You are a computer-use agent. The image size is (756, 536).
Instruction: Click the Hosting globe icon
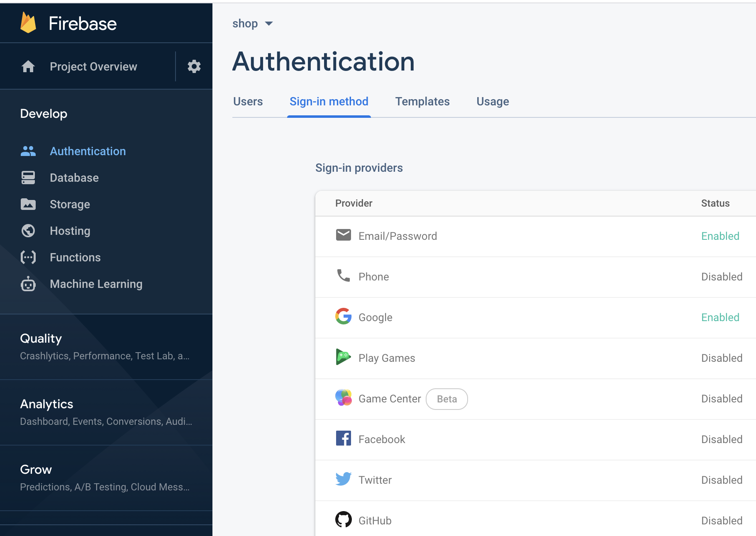[x=28, y=231]
